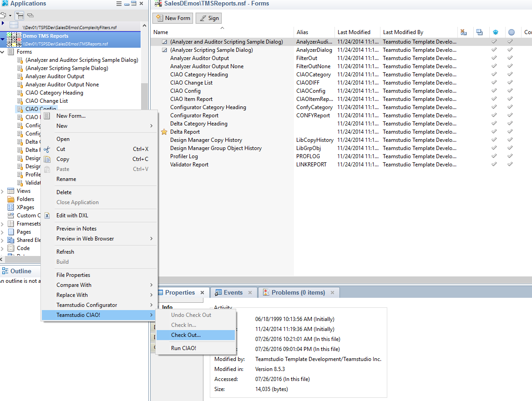Toggle web checkmark for Validator Report row
The height and width of the screenshot is (401, 532).
tap(510, 164)
